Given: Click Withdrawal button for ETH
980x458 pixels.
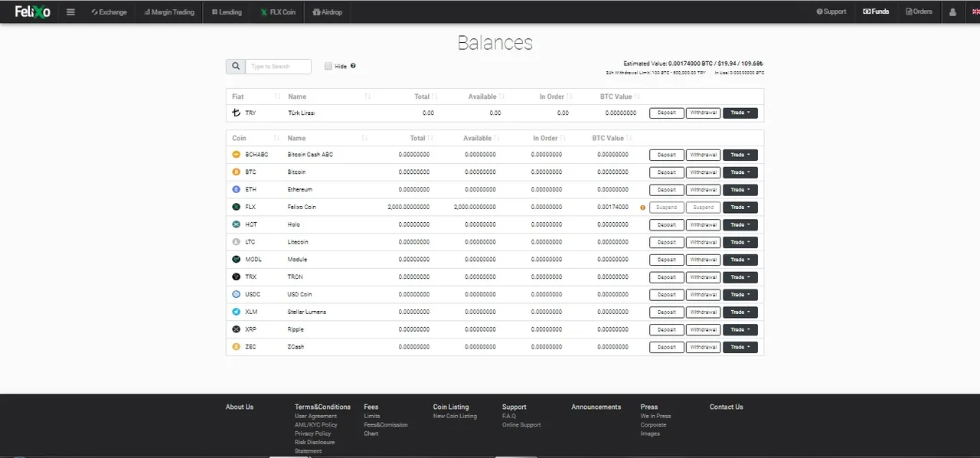Looking at the screenshot, I should [x=703, y=190].
